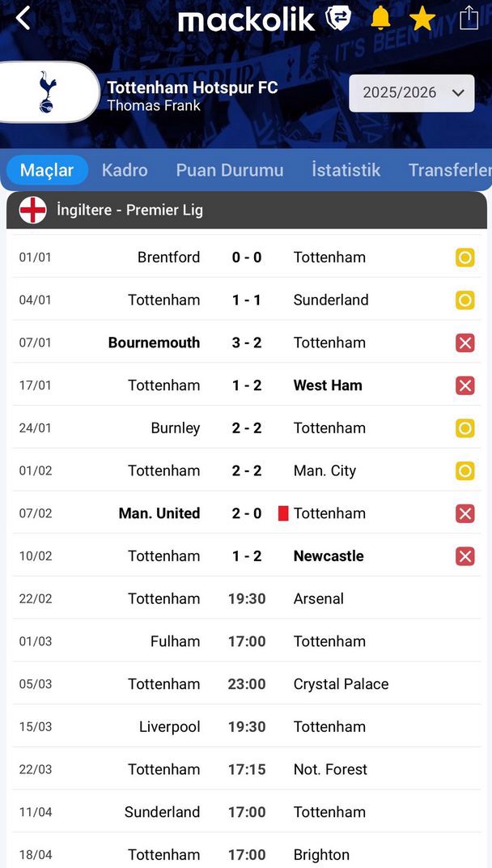Click red card icon in Man. United match

[283, 513]
